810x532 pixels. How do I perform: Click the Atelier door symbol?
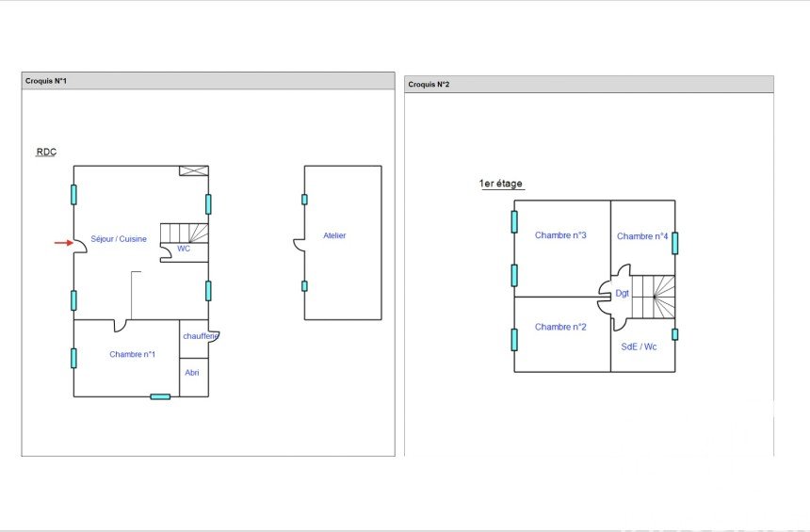tap(299, 244)
